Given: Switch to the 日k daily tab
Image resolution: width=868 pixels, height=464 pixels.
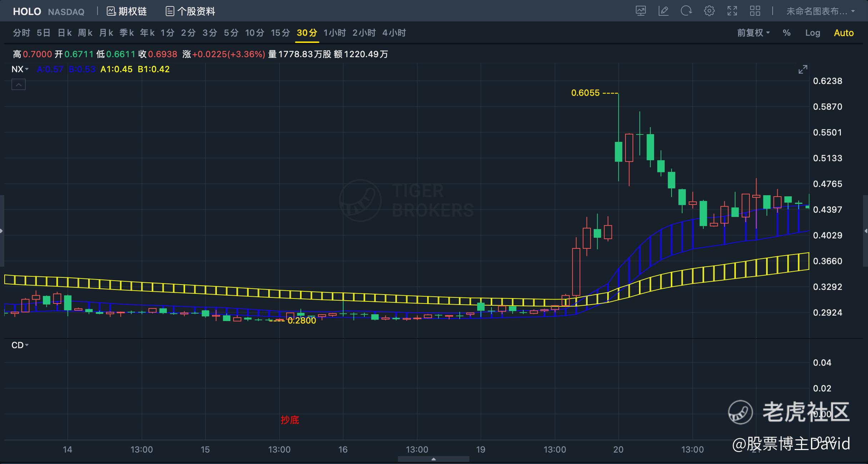Looking at the screenshot, I should [x=65, y=33].
